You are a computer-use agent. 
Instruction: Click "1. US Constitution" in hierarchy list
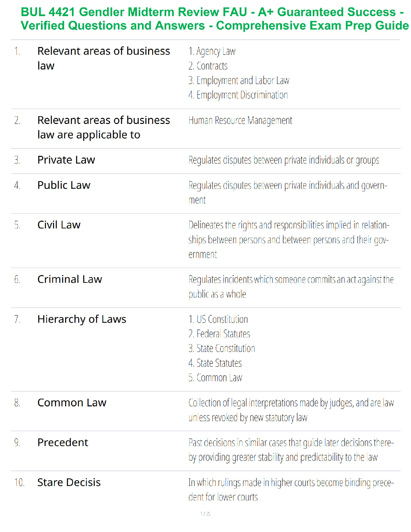tap(218, 319)
